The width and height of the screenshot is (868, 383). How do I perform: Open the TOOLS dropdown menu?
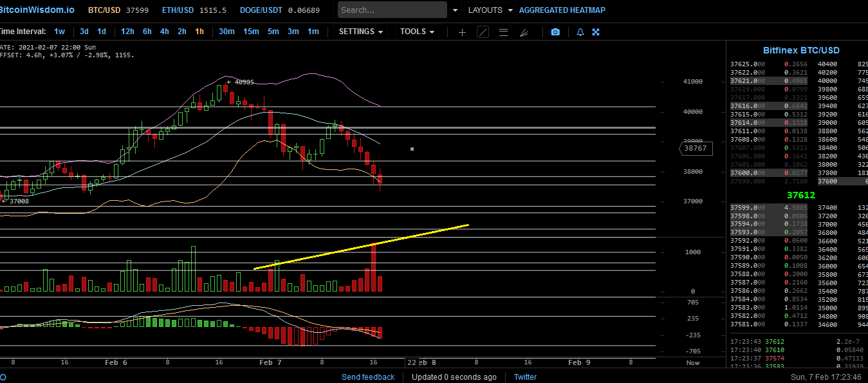(x=417, y=32)
